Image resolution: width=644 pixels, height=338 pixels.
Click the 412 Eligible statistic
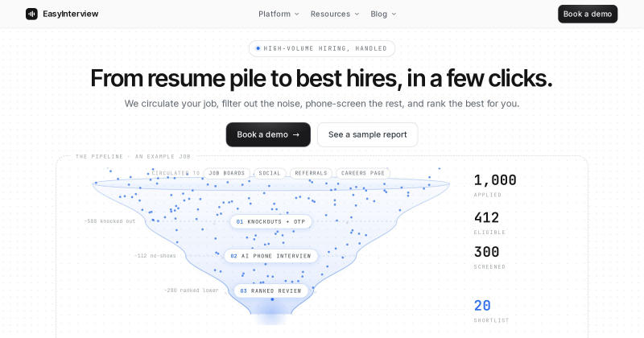[x=489, y=222]
